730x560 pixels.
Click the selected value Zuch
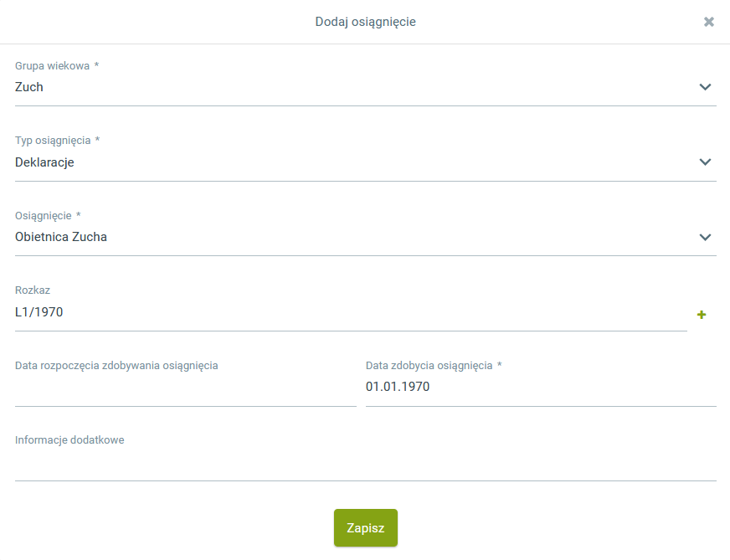point(29,87)
